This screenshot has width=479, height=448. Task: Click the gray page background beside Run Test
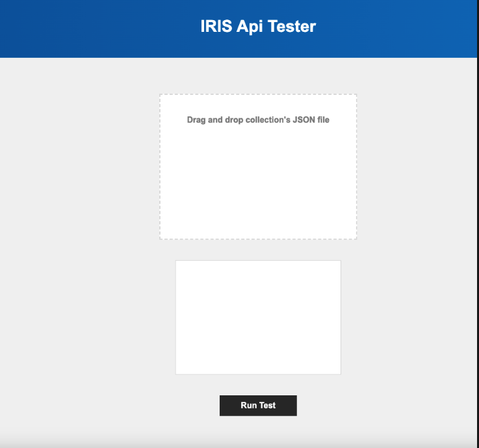(x=364, y=405)
